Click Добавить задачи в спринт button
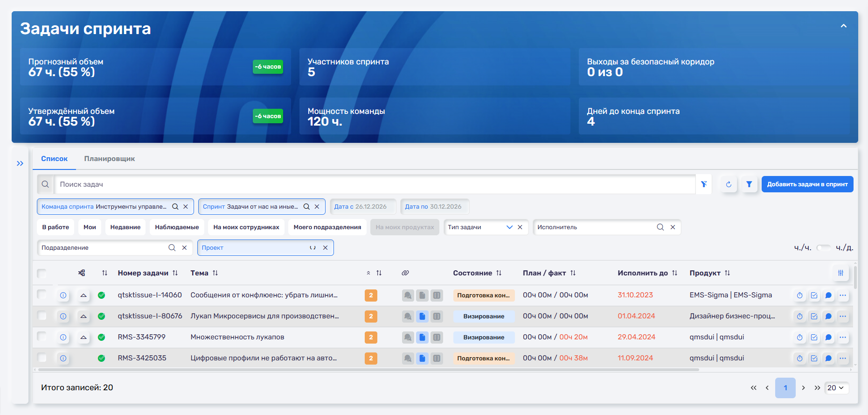The width and height of the screenshot is (868, 415). pos(807,184)
